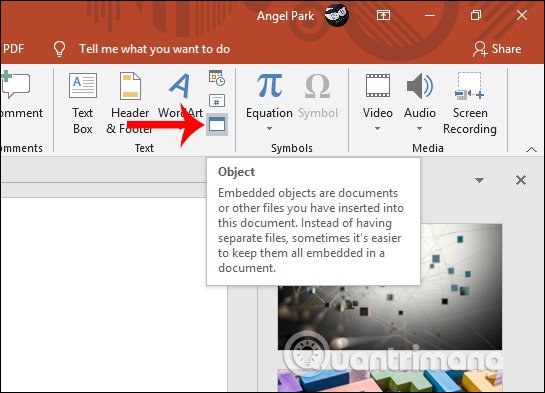The height and width of the screenshot is (393, 545).
Task: Insert Date & Time icon
Action: coord(217,78)
